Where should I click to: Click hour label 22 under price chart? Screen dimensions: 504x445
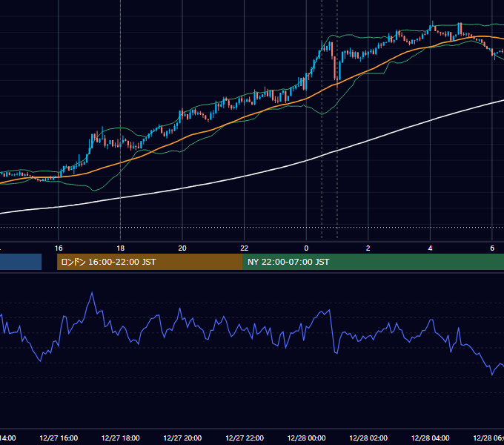[x=245, y=248]
